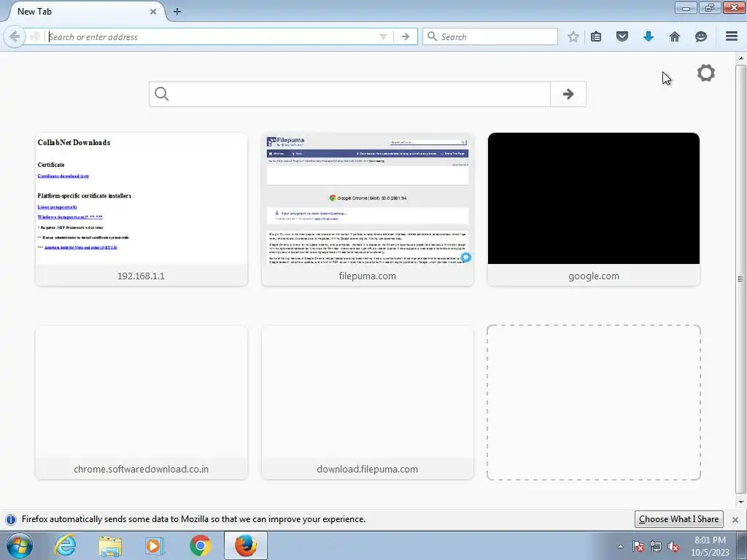Open the Downloads arrow icon
The height and width of the screenshot is (560, 747).
coord(649,36)
